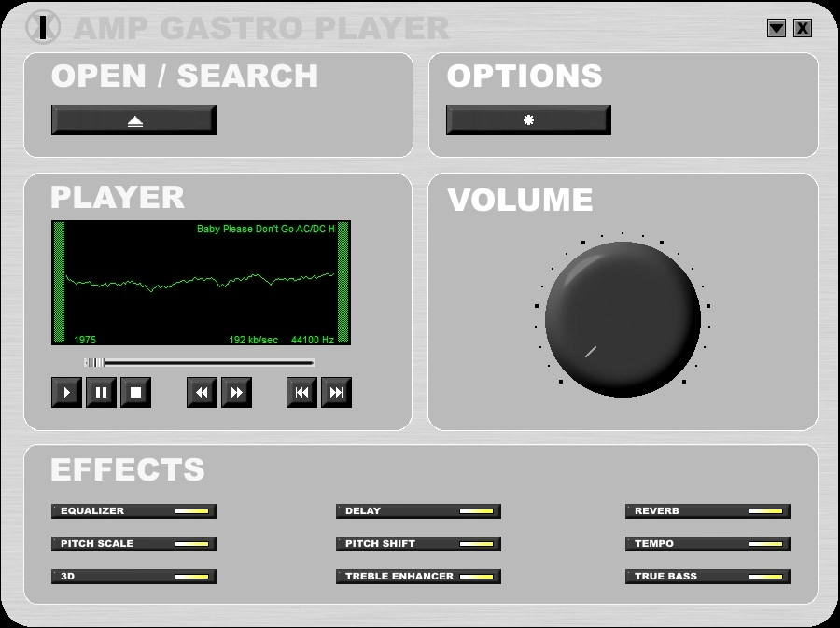Open a file with the eject button
Viewport: 840px width, 628px height.
(133, 120)
